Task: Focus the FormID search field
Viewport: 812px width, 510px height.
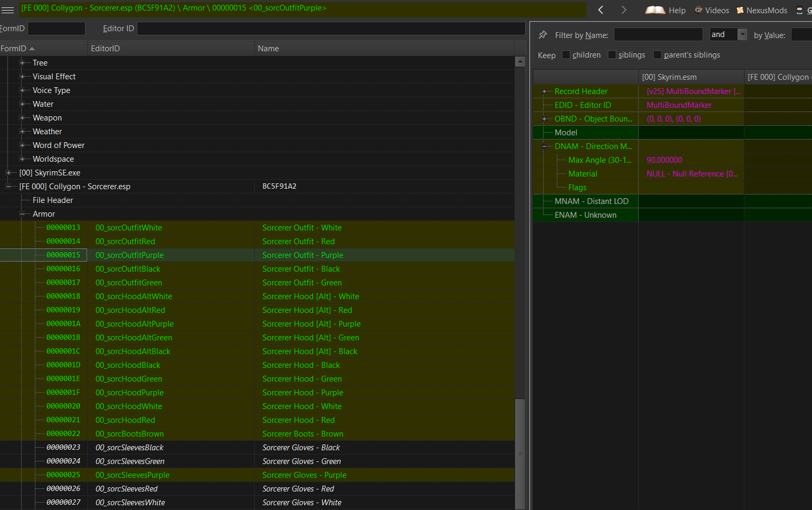Action: tap(57, 29)
